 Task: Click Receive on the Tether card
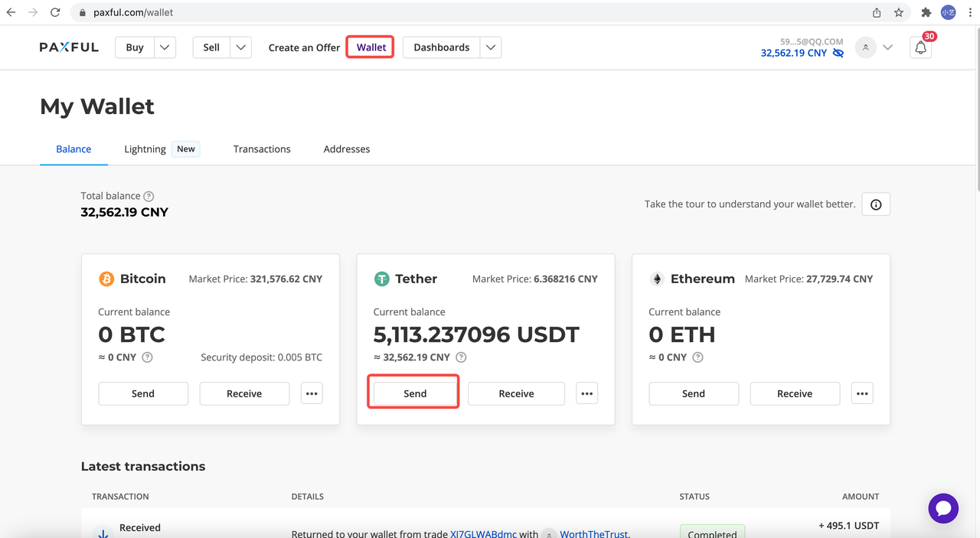516,393
